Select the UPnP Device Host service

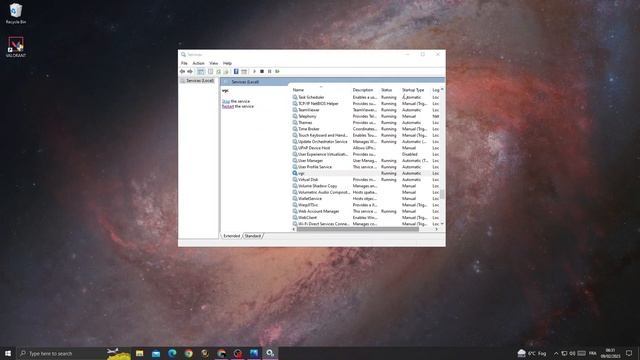366,148
